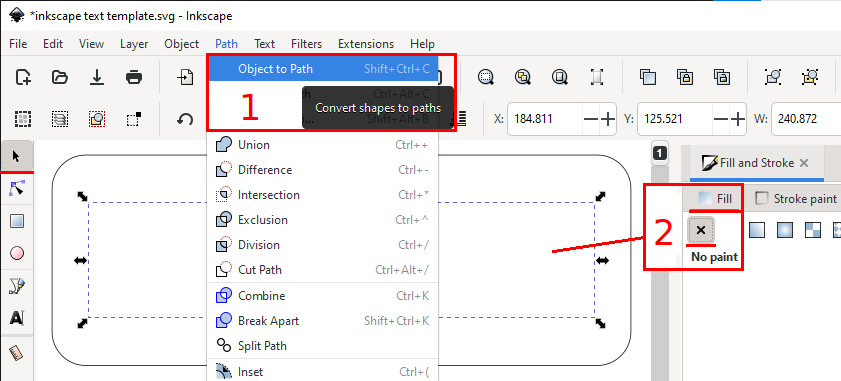Image resolution: width=841 pixels, height=381 pixels.
Task: Switch to the Stroke paint tab
Action: [x=796, y=199]
